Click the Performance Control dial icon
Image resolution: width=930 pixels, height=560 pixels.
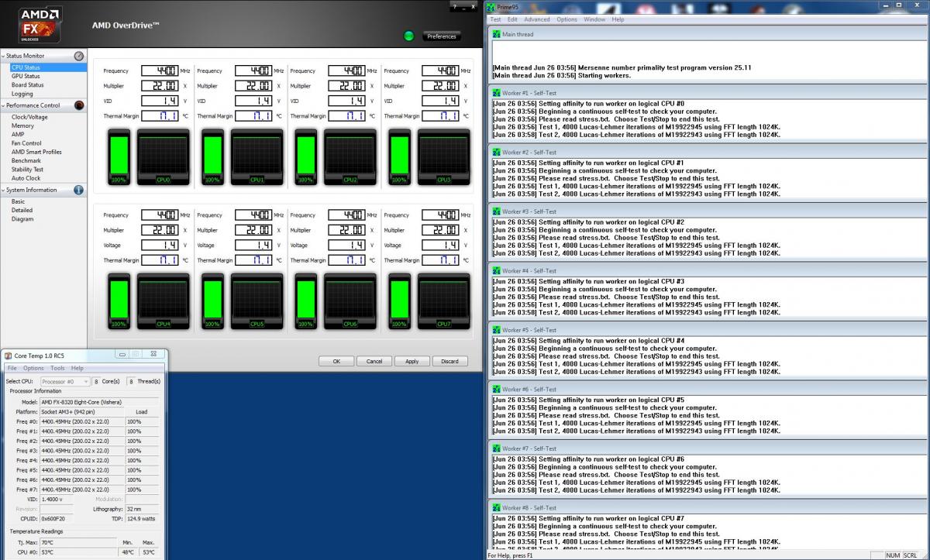(x=79, y=105)
